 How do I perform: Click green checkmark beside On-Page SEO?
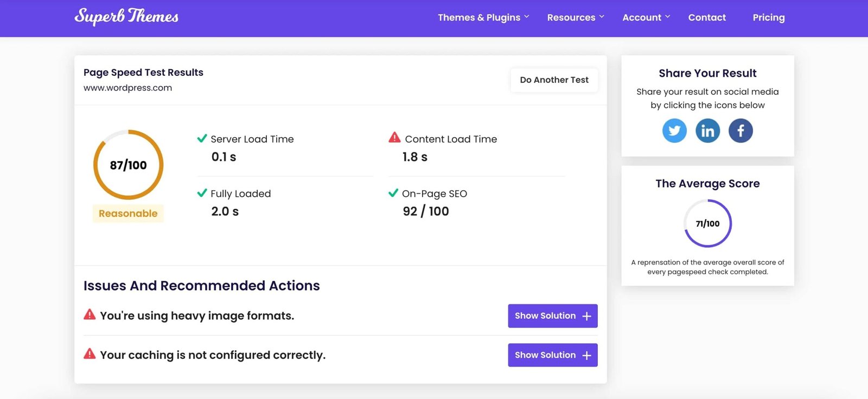393,193
